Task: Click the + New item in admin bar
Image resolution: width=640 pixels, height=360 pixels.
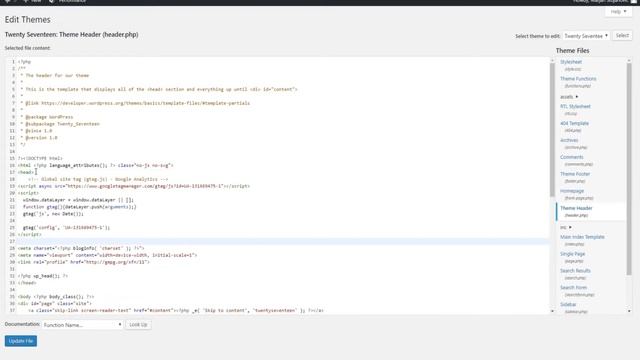Action: (x=32, y=2)
